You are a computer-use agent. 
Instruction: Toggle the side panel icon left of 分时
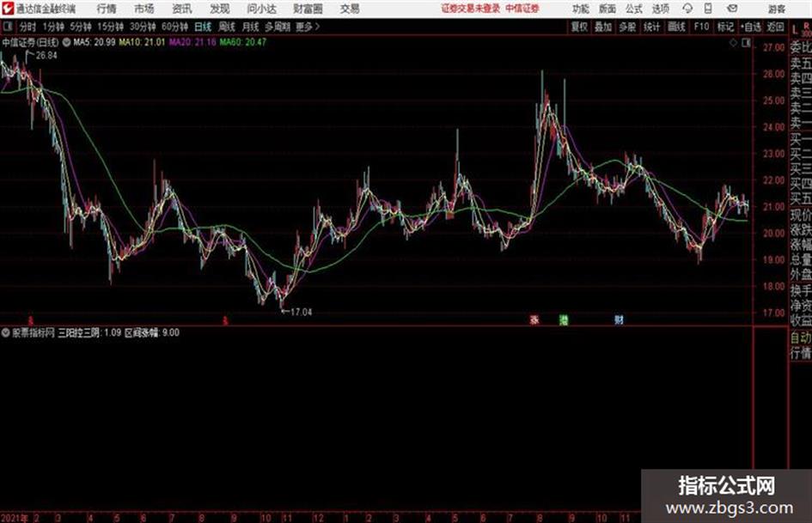[x=7, y=27]
